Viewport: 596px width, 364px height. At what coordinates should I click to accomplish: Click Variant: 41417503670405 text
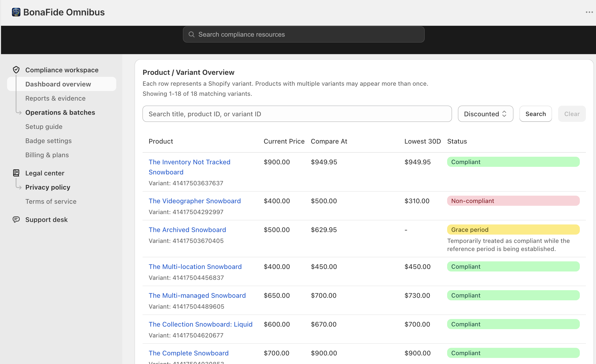tap(186, 241)
